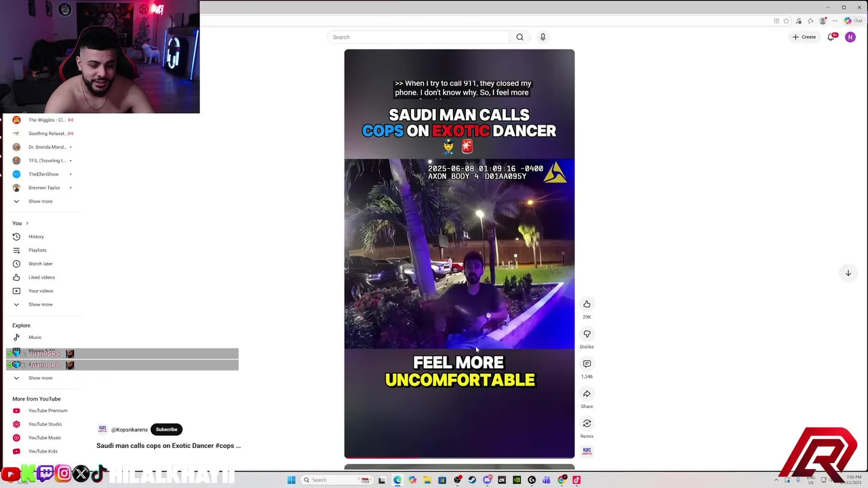The width and height of the screenshot is (868, 488).
Task: Share this Short
Action: [587, 394]
